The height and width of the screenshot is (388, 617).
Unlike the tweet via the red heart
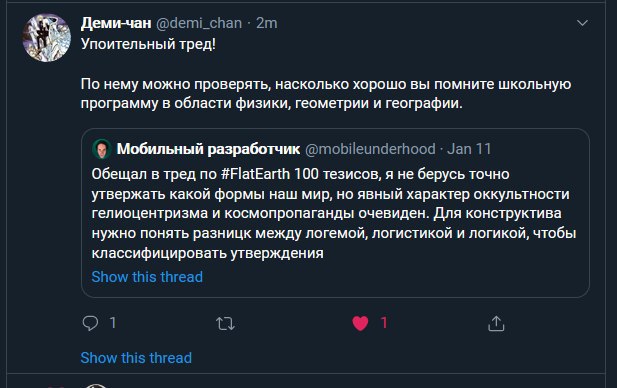[x=360, y=323]
